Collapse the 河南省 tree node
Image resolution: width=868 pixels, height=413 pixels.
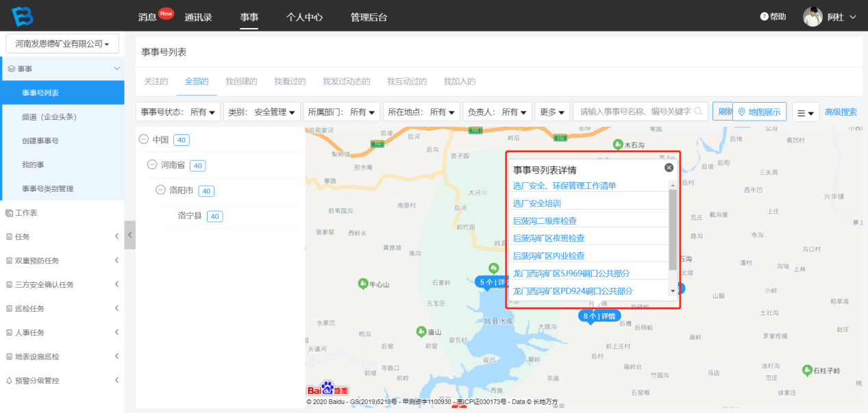pyautogui.click(x=152, y=165)
